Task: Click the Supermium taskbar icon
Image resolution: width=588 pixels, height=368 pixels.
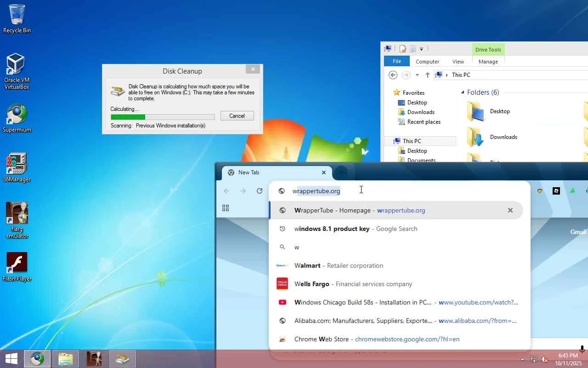Action: pos(37,359)
